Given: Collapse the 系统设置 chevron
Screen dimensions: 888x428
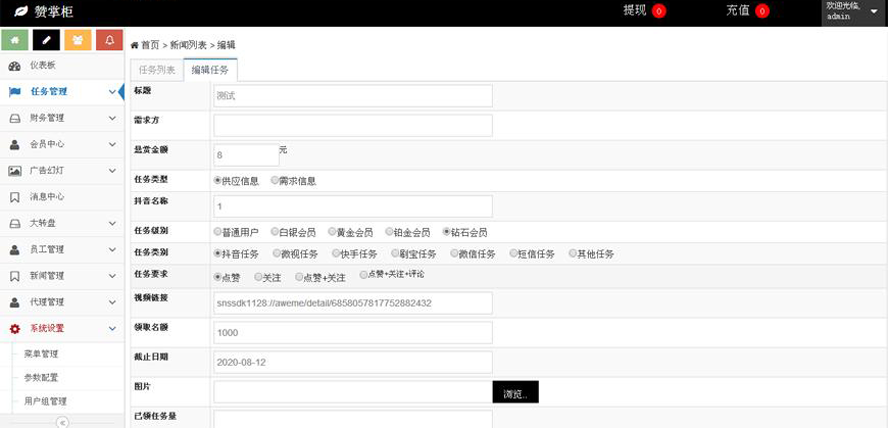Looking at the screenshot, I should pyautogui.click(x=112, y=329).
